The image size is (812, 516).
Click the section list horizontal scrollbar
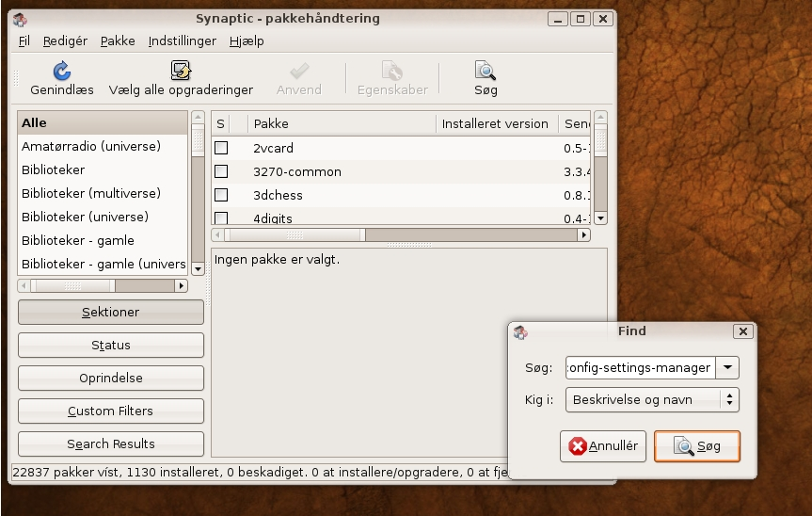103,286
